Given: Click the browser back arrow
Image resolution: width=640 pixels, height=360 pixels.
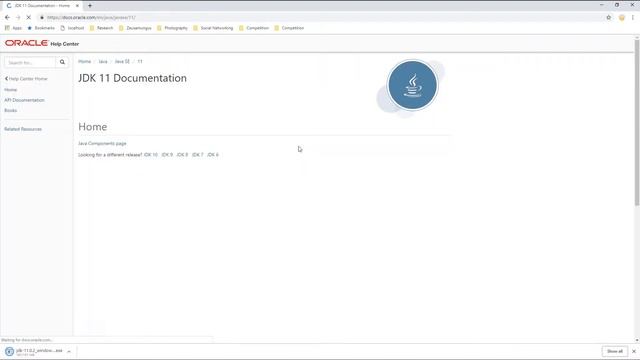Looking at the screenshot, I should (7, 18).
